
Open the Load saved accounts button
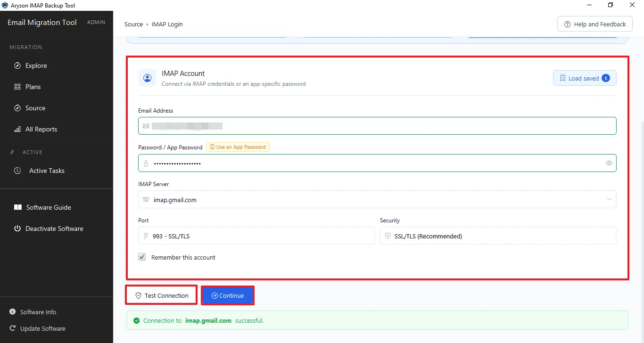(x=585, y=78)
